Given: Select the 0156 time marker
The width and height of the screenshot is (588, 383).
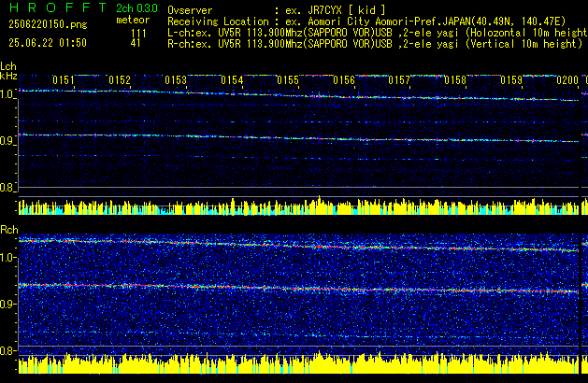Looking at the screenshot, I should coord(344,80).
